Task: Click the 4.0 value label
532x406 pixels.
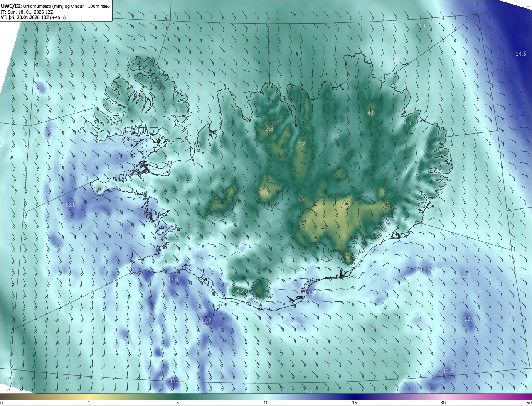Action: click(371, 113)
